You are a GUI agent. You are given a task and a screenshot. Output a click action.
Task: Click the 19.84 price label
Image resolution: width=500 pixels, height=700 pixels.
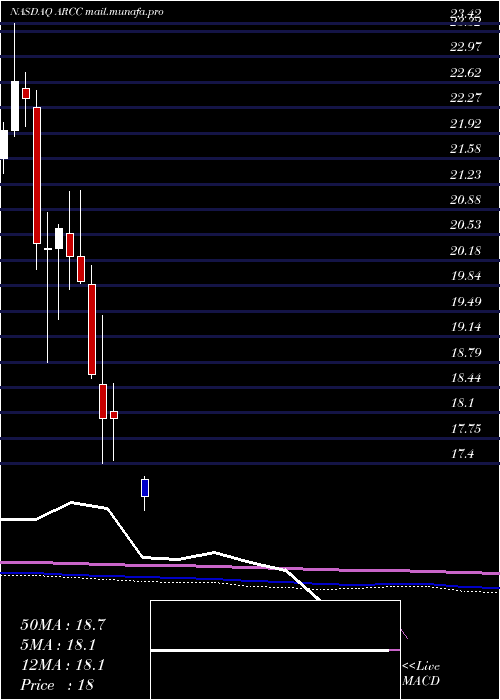[x=466, y=276]
